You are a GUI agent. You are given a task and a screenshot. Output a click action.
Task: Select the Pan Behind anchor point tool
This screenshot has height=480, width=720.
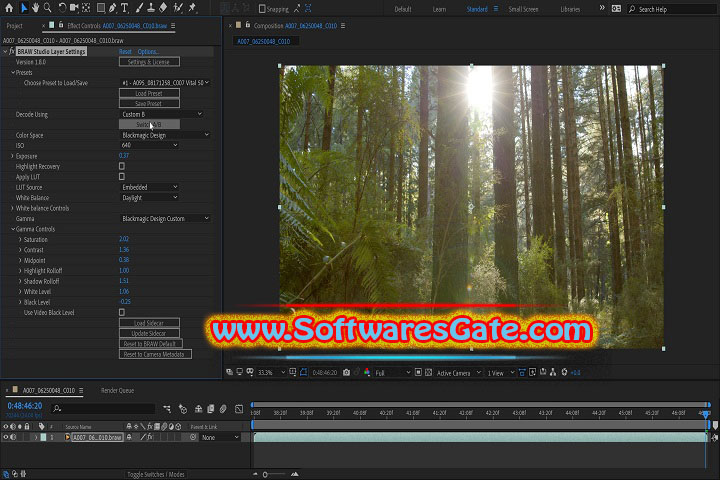(x=86, y=8)
